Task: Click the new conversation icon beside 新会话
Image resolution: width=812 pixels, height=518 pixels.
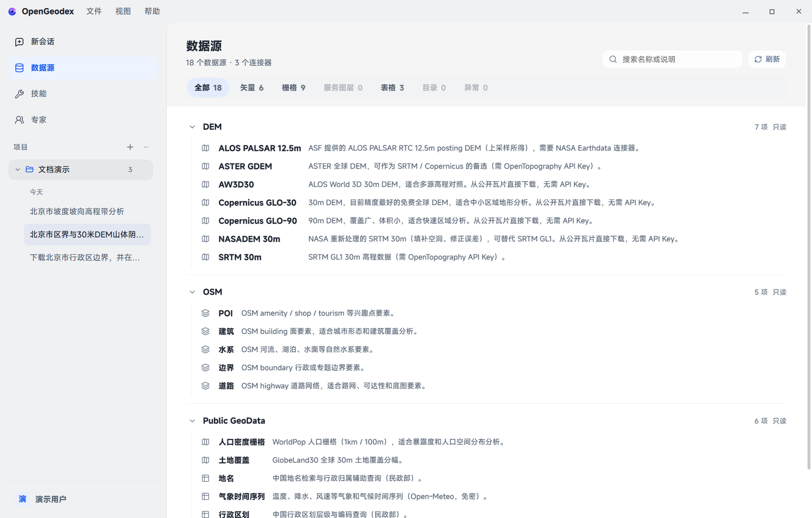Action: pos(19,42)
